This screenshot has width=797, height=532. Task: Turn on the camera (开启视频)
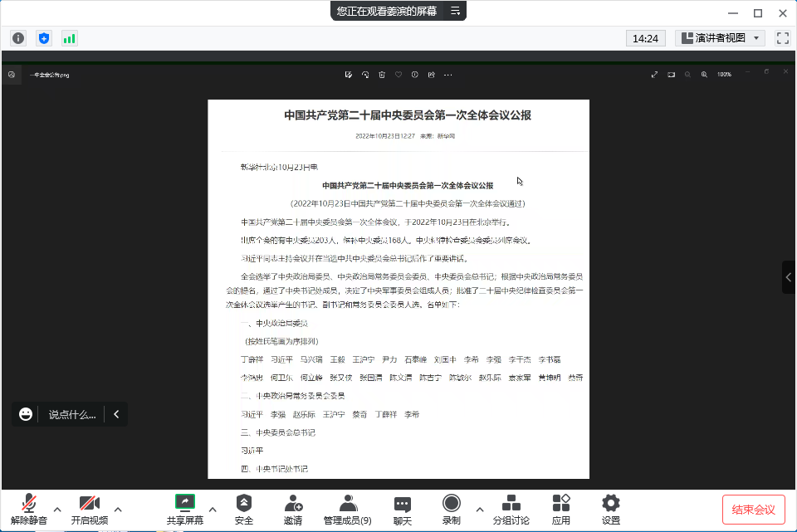pos(90,509)
